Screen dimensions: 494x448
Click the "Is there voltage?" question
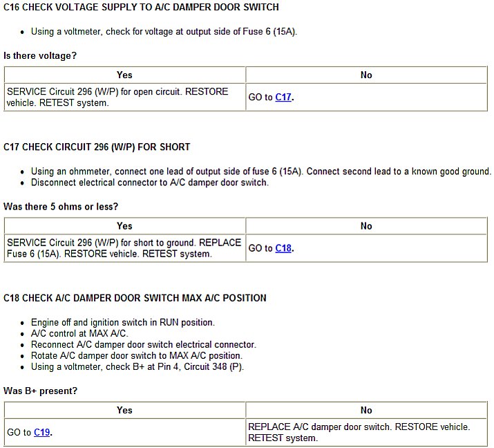40,55
